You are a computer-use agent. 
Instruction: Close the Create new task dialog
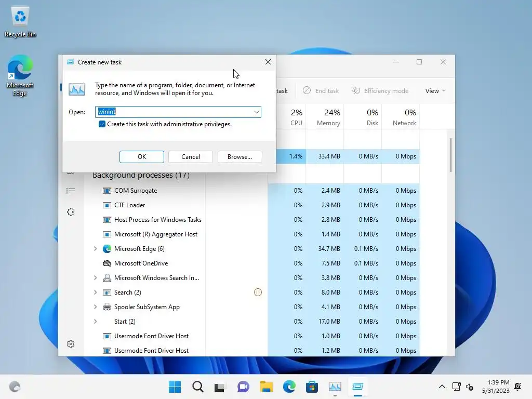268,62
